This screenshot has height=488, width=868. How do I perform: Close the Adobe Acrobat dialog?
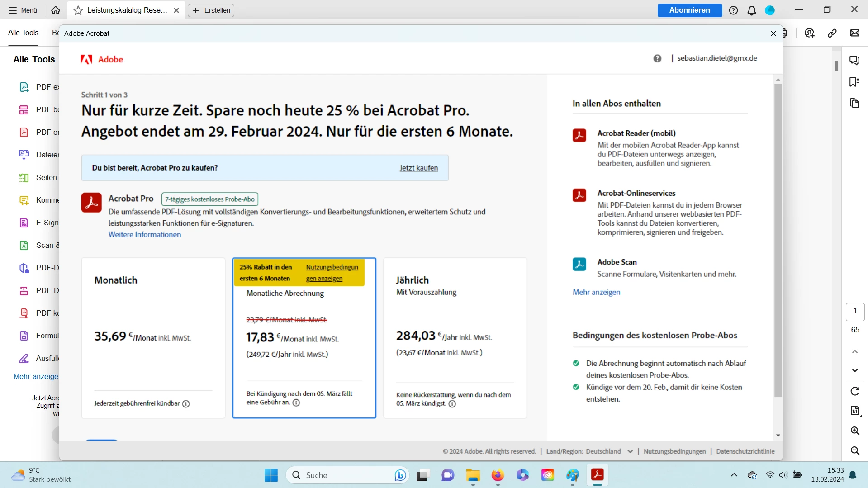(x=773, y=33)
